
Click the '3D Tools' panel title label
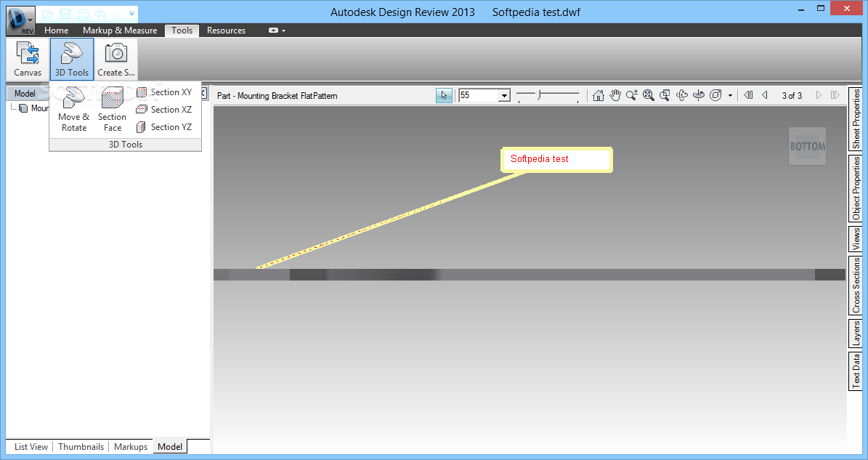click(x=126, y=145)
